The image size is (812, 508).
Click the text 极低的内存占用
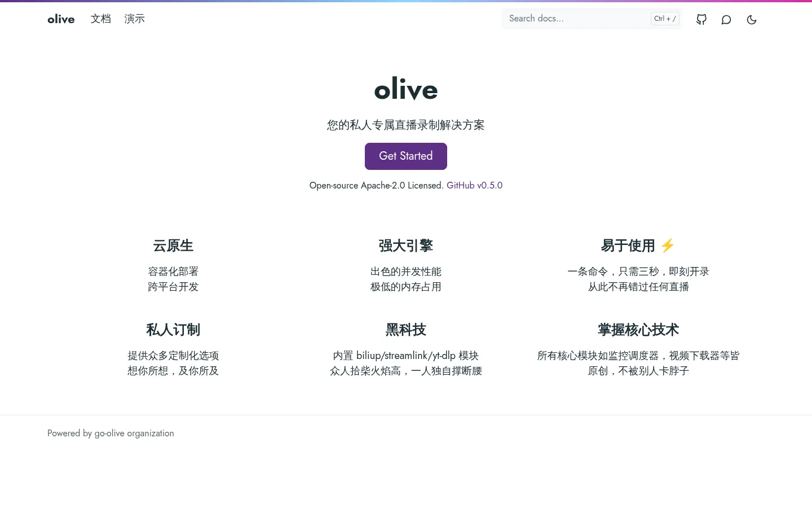406,287
